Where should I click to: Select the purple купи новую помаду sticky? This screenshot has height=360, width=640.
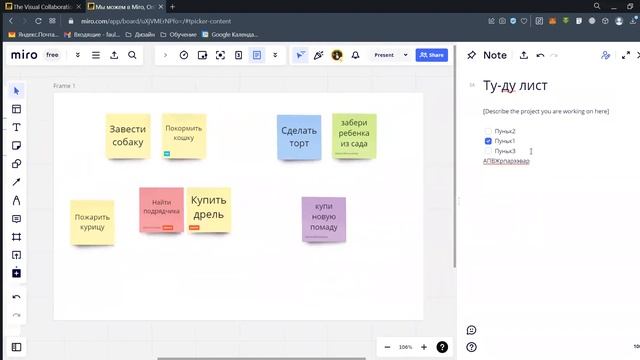coord(324,219)
